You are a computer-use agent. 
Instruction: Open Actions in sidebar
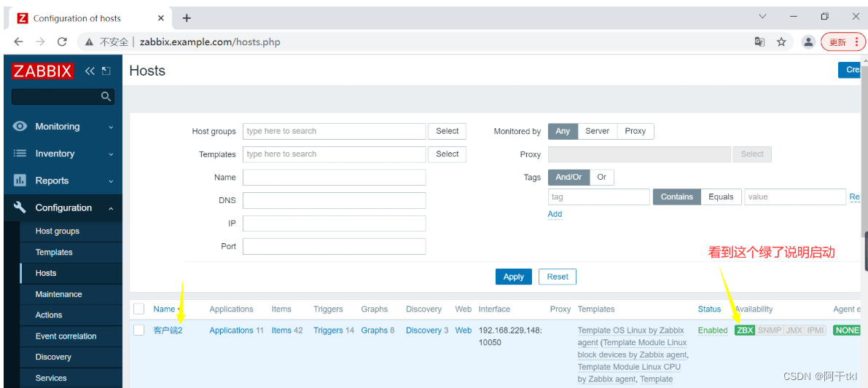(x=49, y=315)
